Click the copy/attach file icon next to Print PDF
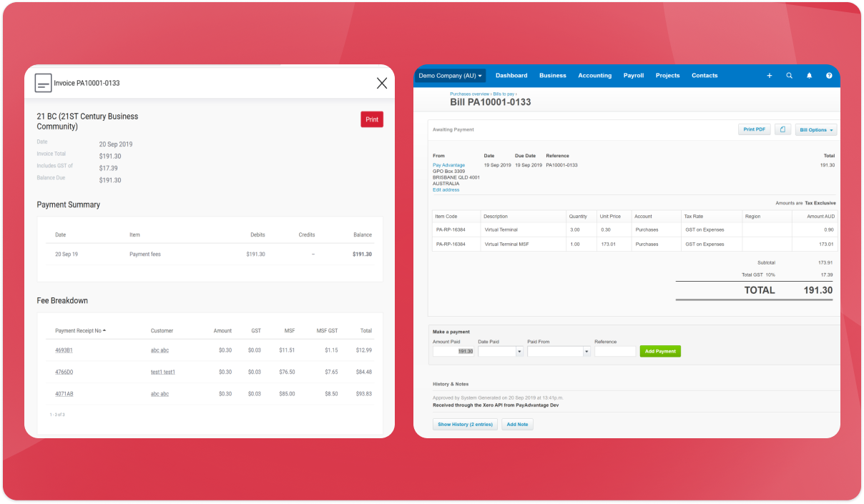Viewport: 864px width, 504px height. 782,129
